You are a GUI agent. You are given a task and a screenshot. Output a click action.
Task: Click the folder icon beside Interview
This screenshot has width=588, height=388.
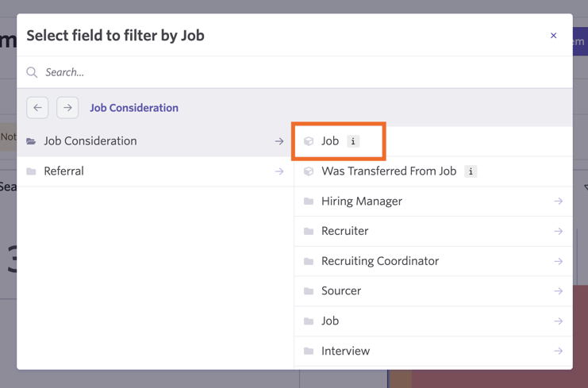[309, 352]
